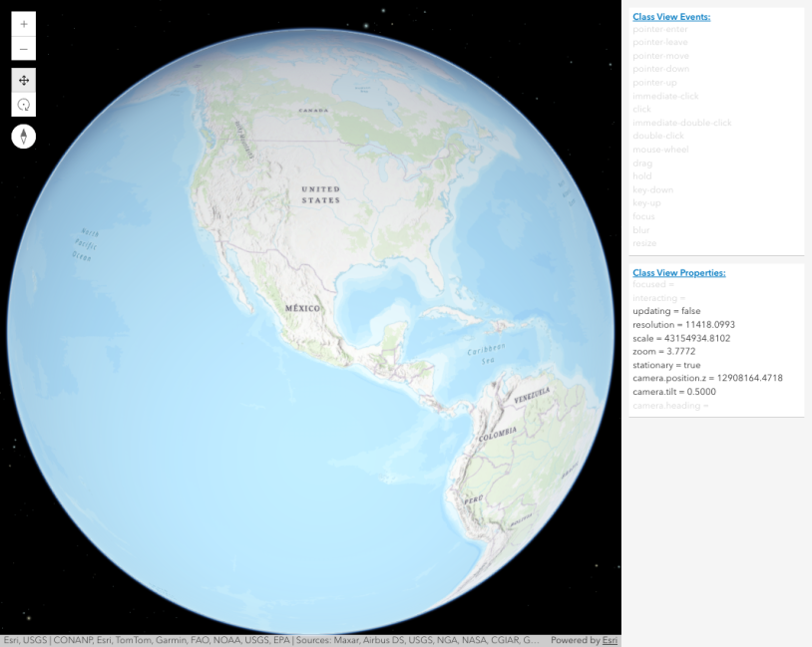The width and height of the screenshot is (812, 647).
Task: Activate the pan navigation tool
Action: click(x=24, y=81)
